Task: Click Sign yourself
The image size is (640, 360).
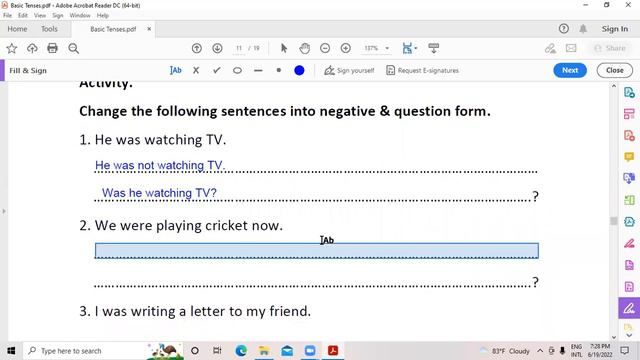Action: coord(349,71)
